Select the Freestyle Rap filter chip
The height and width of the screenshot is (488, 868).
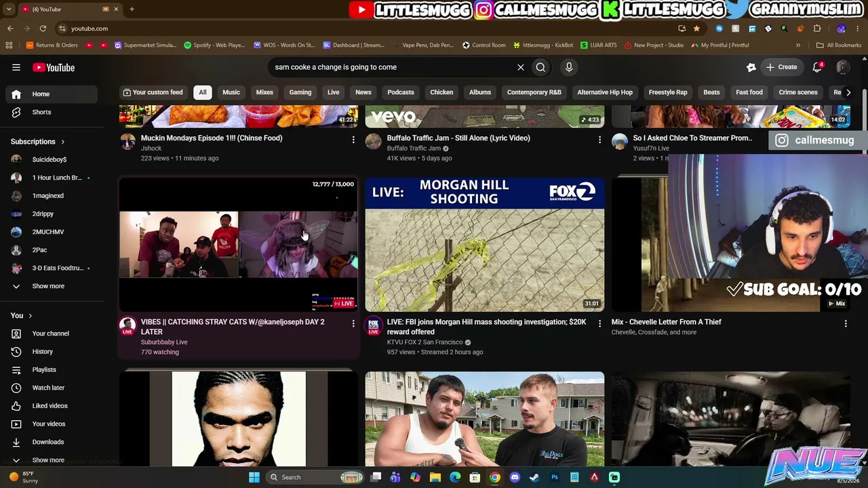[668, 92]
